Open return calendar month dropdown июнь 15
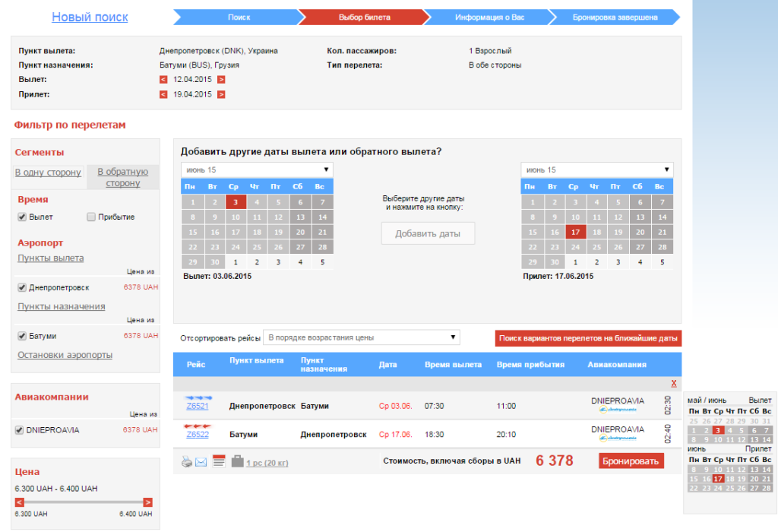This screenshot has width=778, height=532. [x=597, y=169]
